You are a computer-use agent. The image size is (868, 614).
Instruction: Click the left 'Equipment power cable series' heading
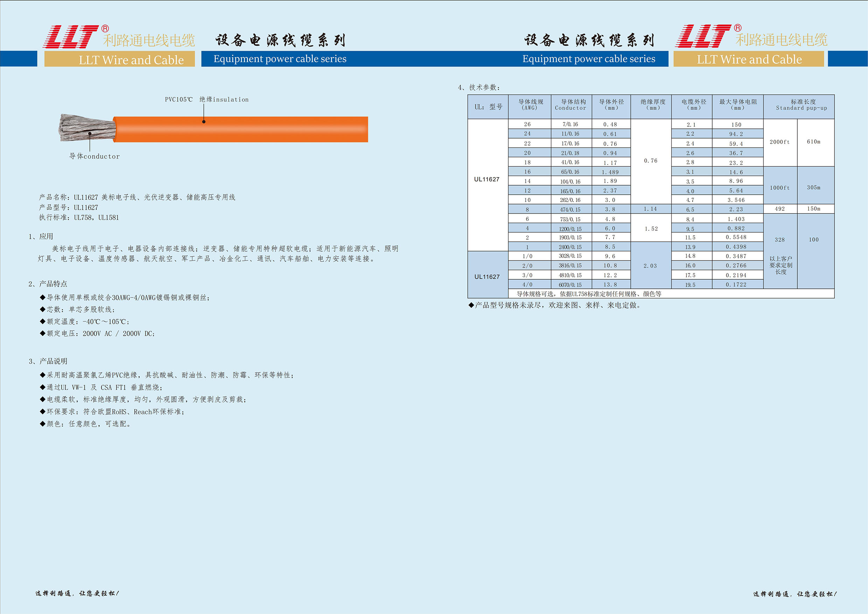[280, 58]
